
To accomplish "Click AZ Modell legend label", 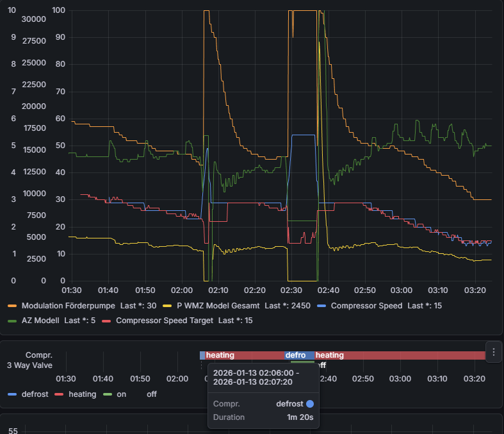I will (x=40, y=321).
